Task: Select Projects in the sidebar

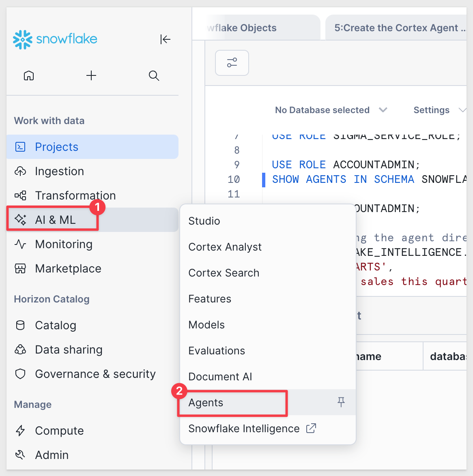Action: [56, 147]
